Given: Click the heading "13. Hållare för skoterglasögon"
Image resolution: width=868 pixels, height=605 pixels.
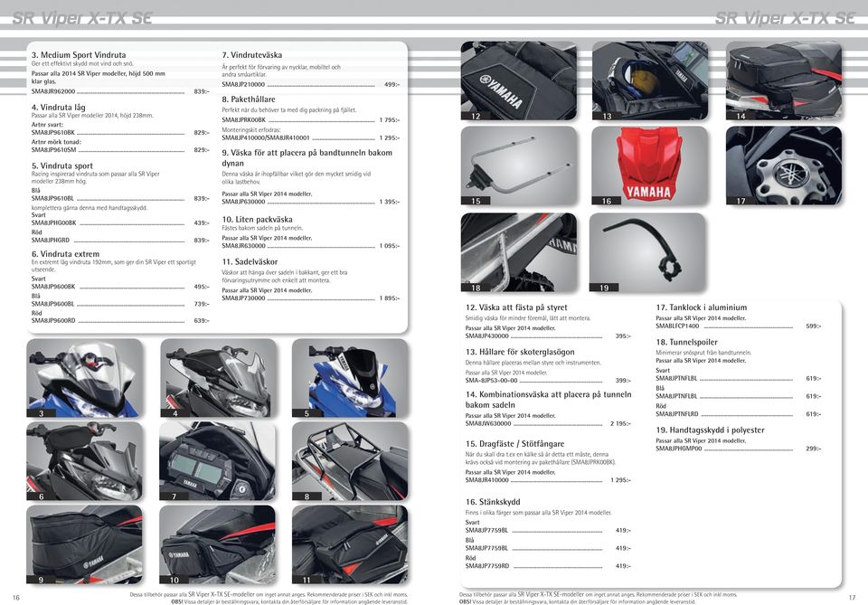Looking at the screenshot, I should pos(521,352).
